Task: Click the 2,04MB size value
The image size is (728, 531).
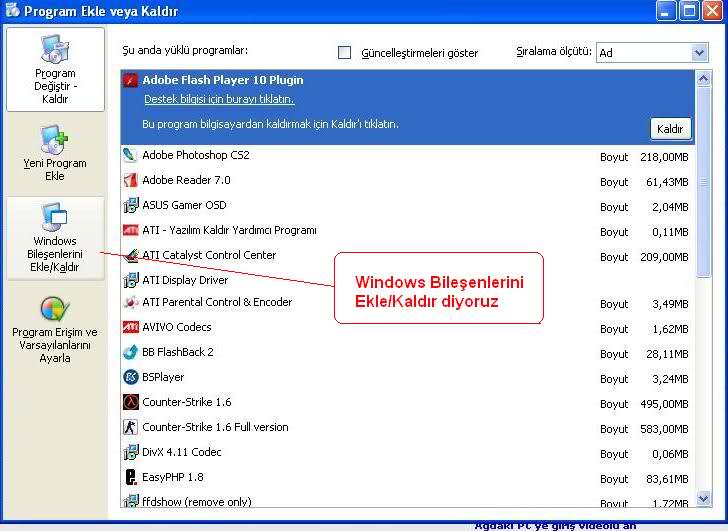Action: (x=670, y=207)
